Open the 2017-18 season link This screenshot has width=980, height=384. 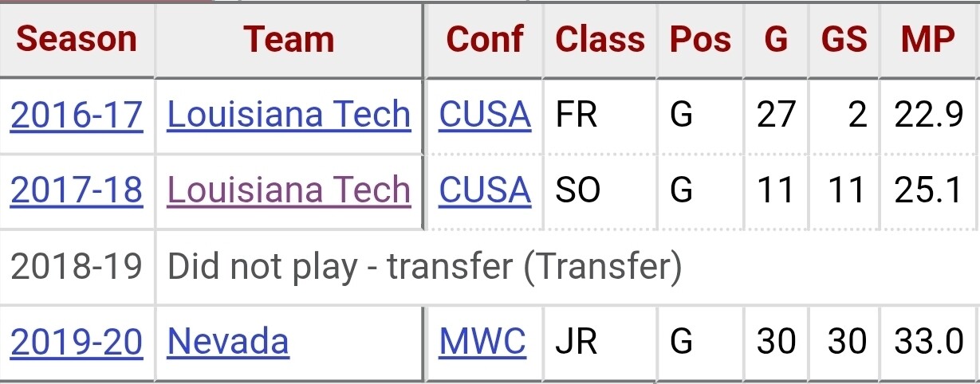tap(77, 190)
